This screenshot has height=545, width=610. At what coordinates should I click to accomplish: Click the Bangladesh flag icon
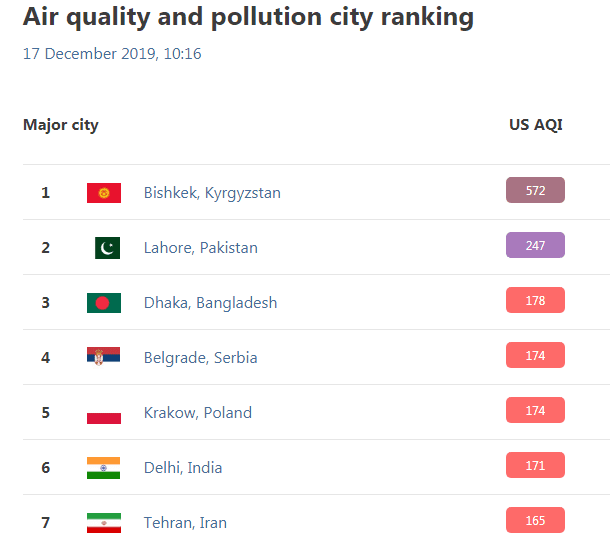(x=104, y=303)
